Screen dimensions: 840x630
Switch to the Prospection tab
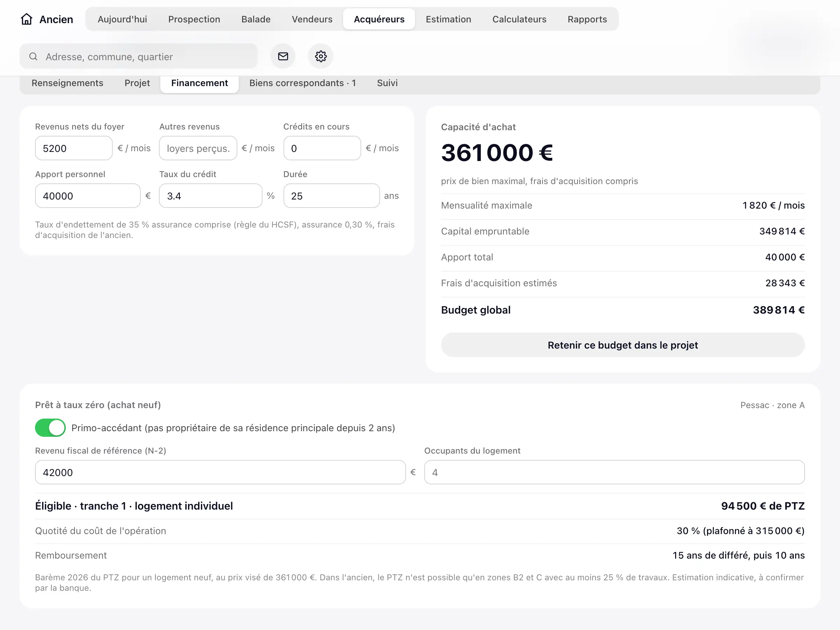coord(194,19)
